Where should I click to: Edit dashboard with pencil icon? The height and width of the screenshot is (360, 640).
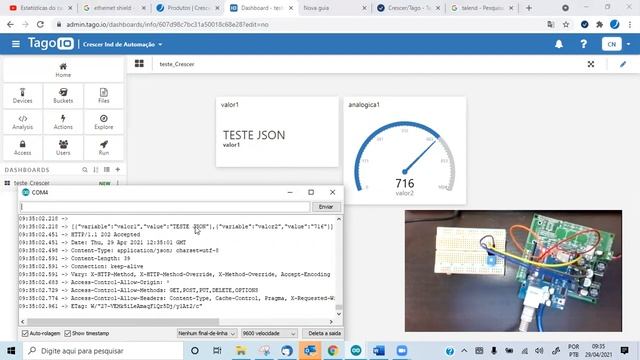[623, 64]
